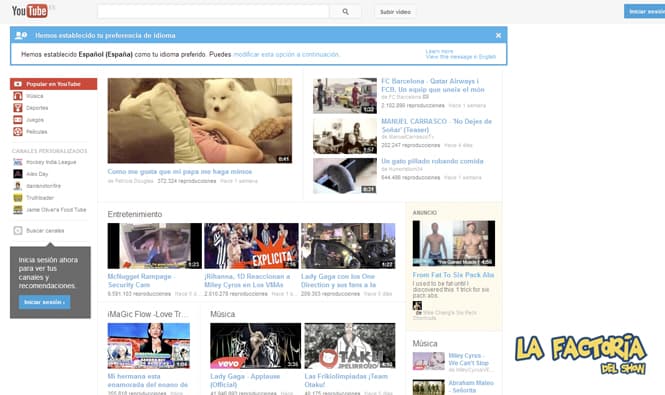The height and width of the screenshot is (395, 665).
Task: Open Abraham Mateo Señorita thumbnail
Action: click(429, 387)
